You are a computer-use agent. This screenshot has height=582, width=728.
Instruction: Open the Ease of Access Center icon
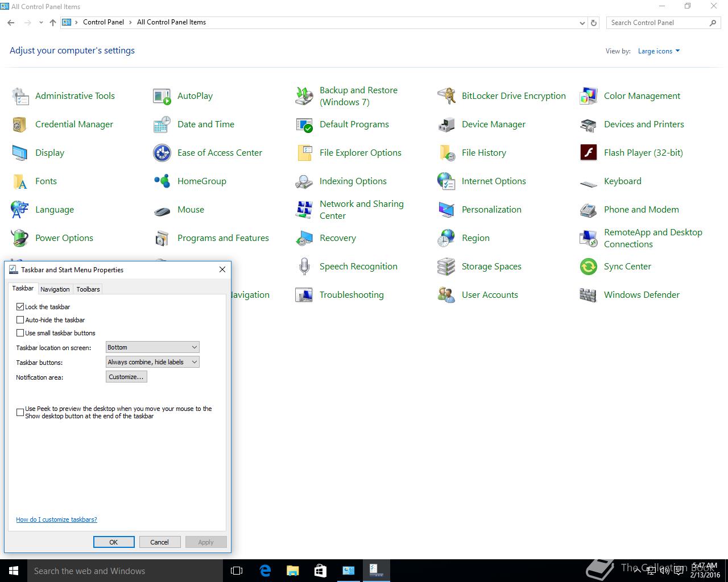coord(162,153)
